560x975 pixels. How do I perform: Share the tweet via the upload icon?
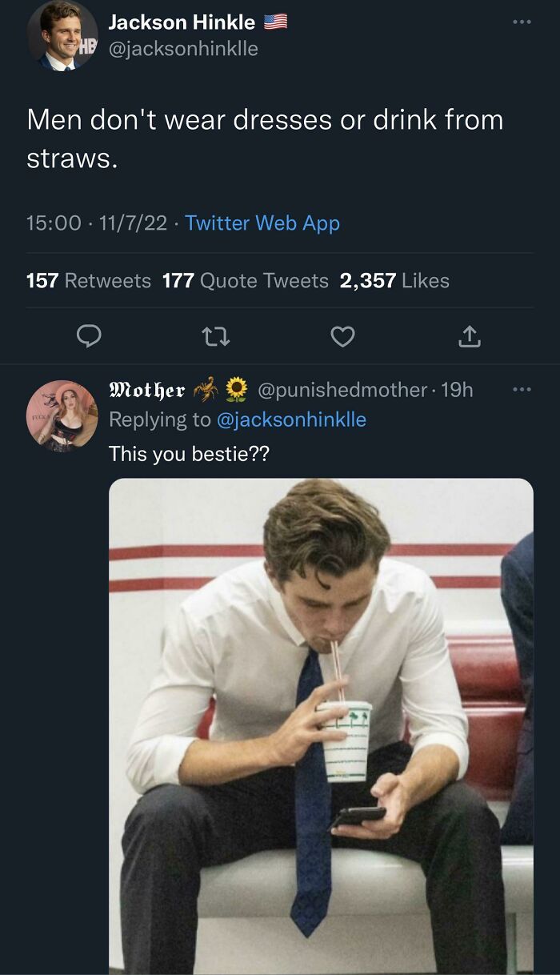click(470, 337)
